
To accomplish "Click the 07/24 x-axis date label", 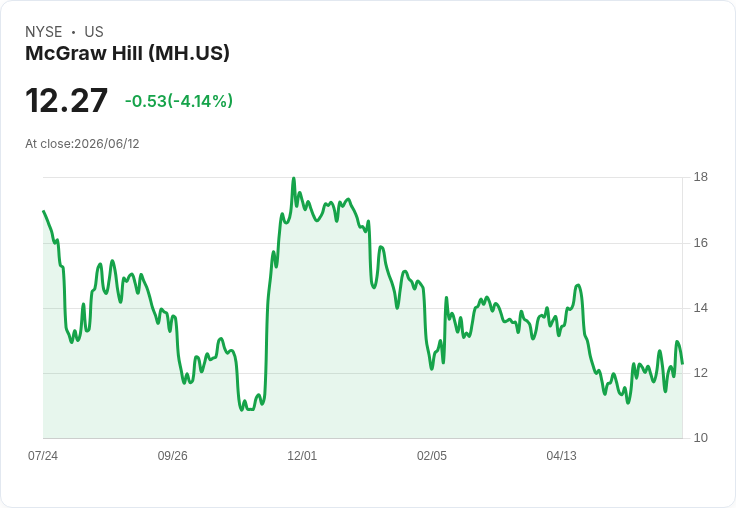I will tap(43, 455).
